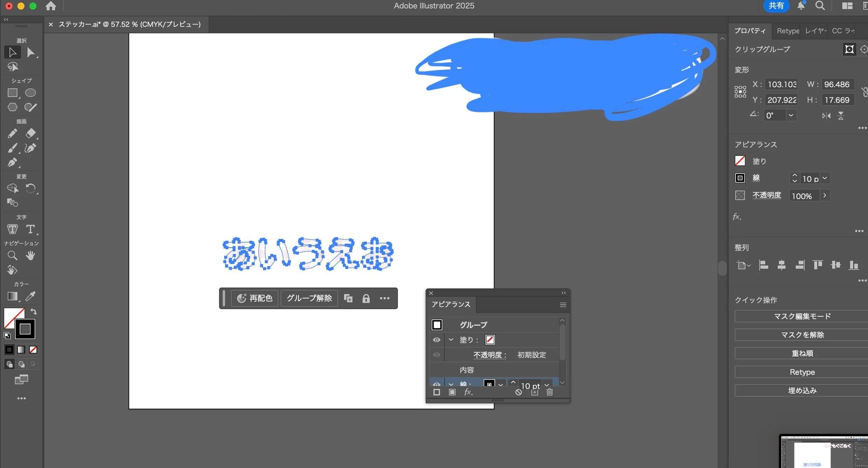
Task: Select the Ellipse shape tool
Action: 30,93
